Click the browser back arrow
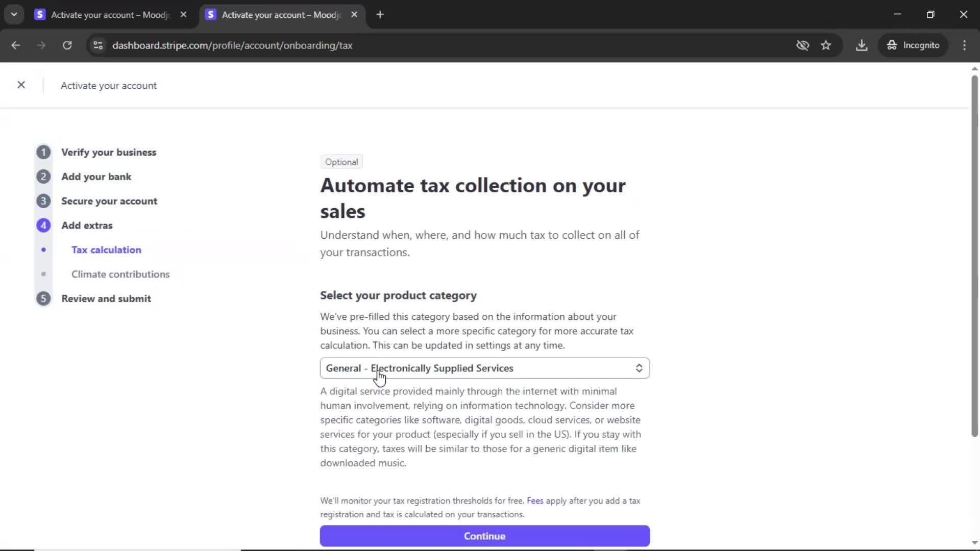 (15, 45)
